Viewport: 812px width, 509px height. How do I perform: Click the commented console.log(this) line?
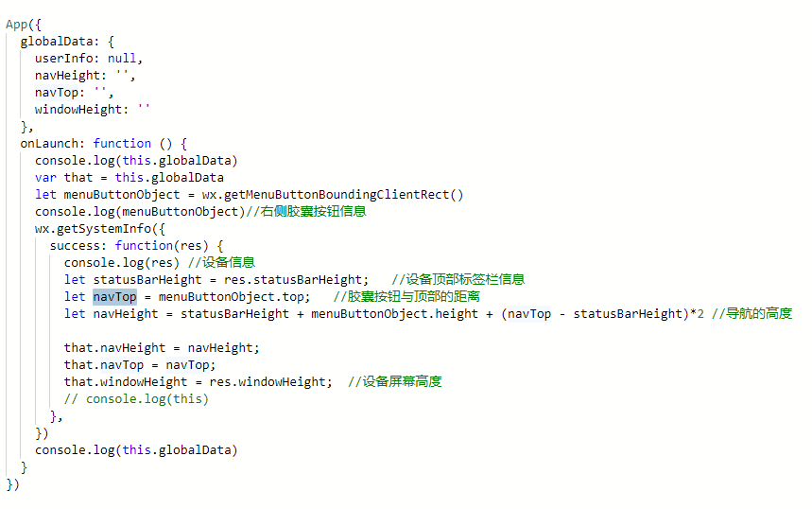pyautogui.click(x=136, y=399)
